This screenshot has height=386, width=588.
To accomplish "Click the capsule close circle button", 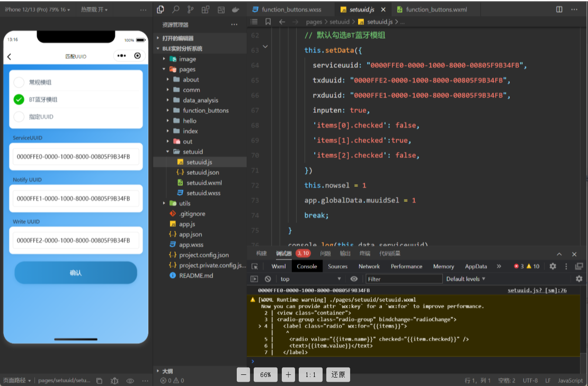I will pyautogui.click(x=138, y=56).
